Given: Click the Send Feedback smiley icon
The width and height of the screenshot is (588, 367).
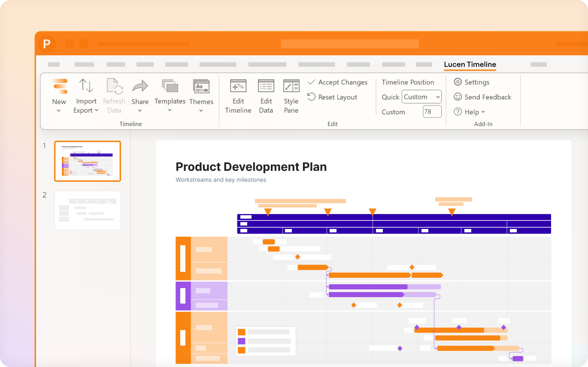Looking at the screenshot, I should click(x=458, y=97).
